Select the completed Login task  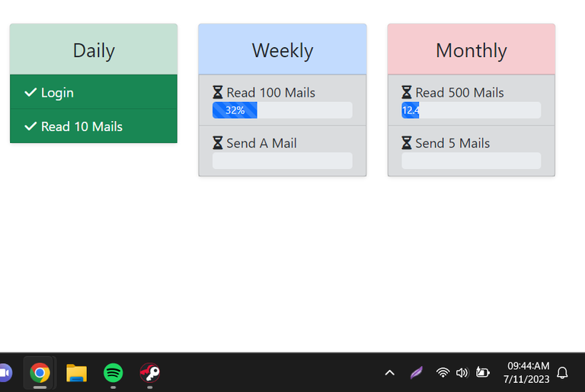[x=94, y=92]
